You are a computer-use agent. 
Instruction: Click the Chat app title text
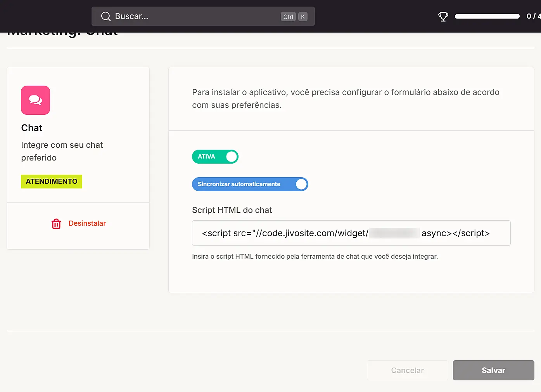click(32, 128)
